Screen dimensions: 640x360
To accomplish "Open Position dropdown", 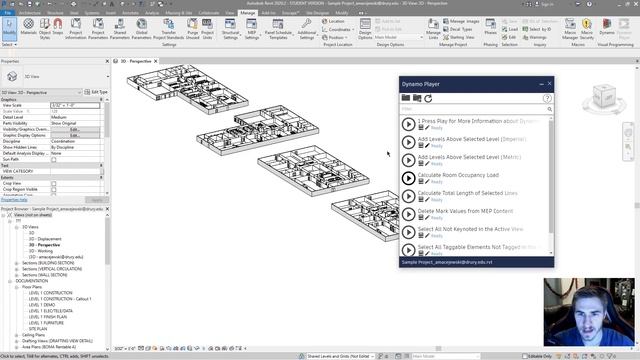I will [x=335, y=37].
